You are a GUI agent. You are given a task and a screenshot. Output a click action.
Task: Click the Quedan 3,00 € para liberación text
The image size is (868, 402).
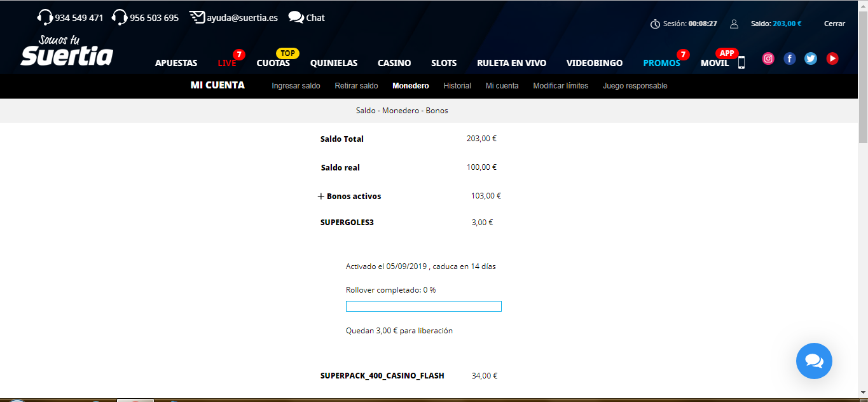pyautogui.click(x=399, y=331)
